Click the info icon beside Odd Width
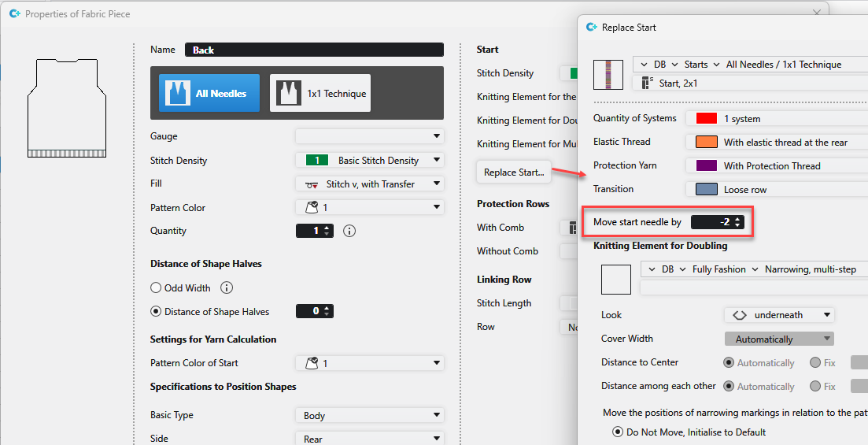 coord(227,288)
